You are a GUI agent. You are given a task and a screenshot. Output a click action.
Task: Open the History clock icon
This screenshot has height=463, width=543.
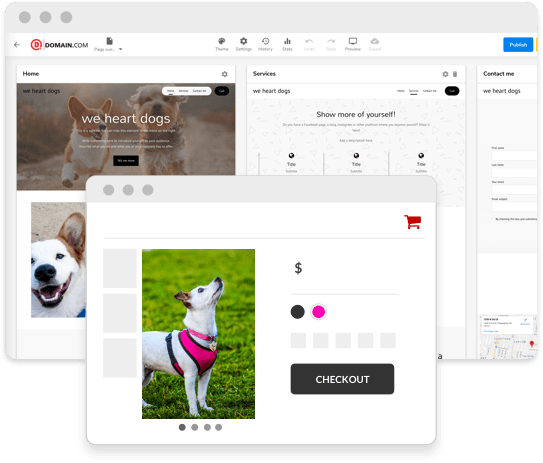pyautogui.click(x=265, y=41)
